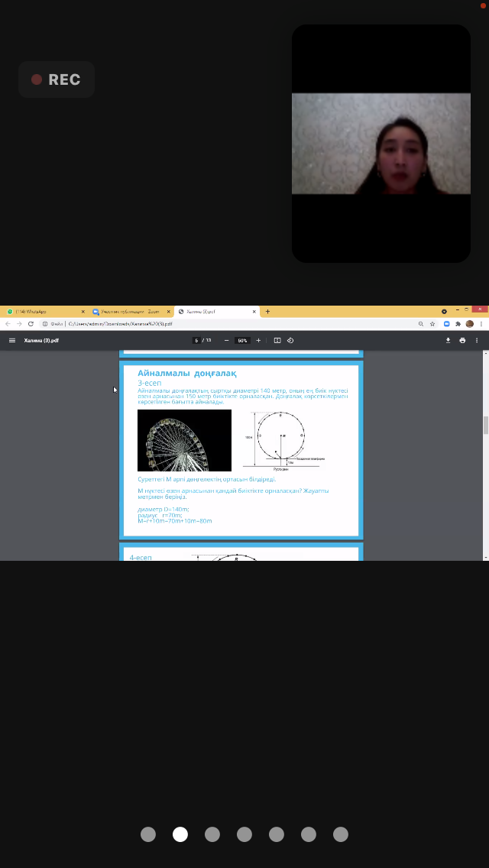
Task: Open PDF viewer more actions menu
Action: click(x=477, y=341)
